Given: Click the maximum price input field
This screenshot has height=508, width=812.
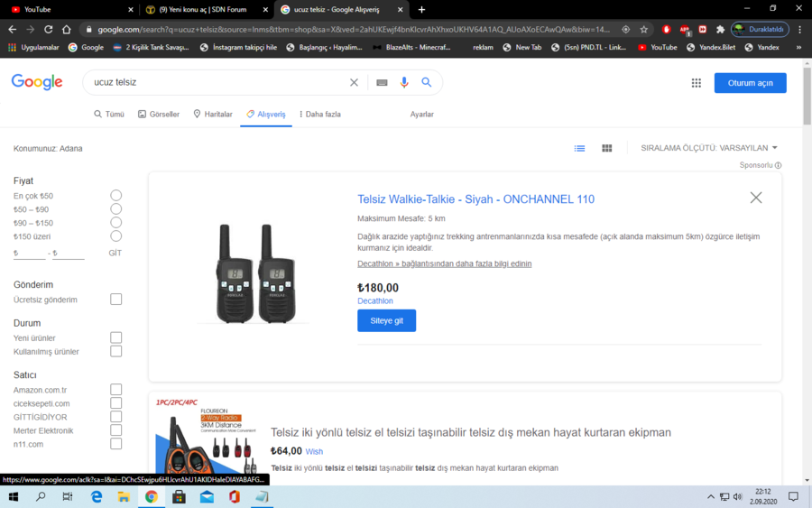Looking at the screenshot, I should point(69,253).
